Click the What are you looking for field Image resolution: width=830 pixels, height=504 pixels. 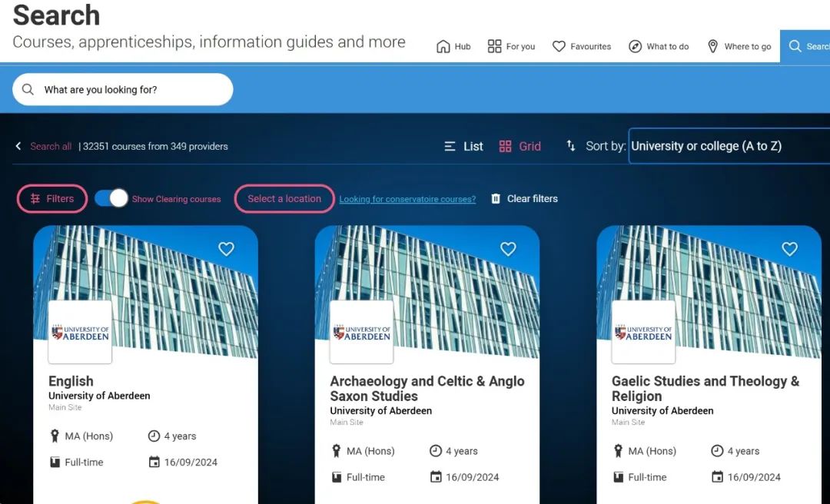[x=123, y=89]
